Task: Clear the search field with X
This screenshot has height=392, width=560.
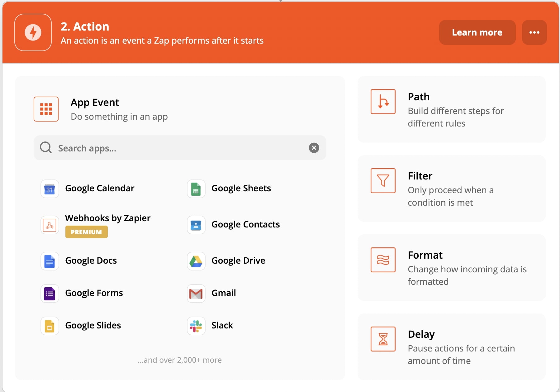Action: (x=314, y=148)
